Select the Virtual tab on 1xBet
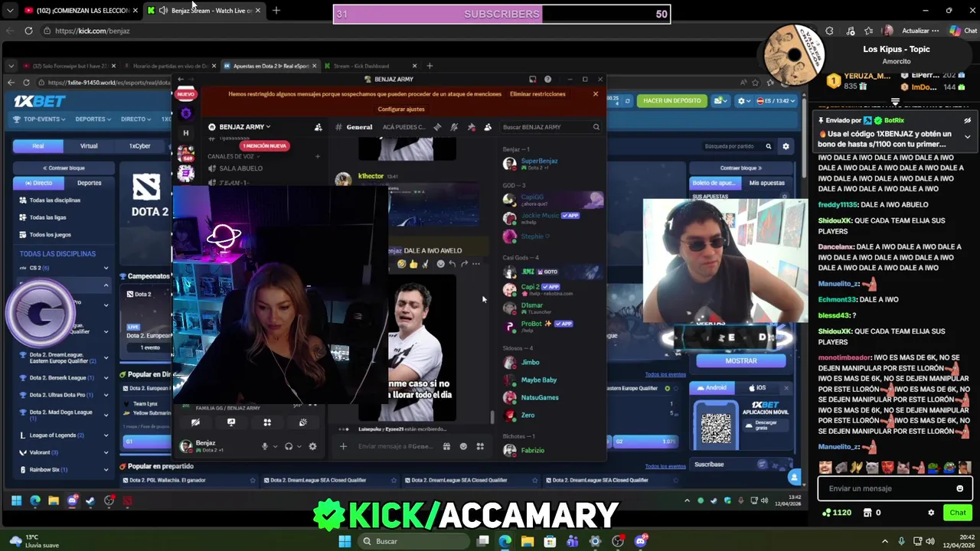This screenshot has height=551, width=980. coord(89,145)
